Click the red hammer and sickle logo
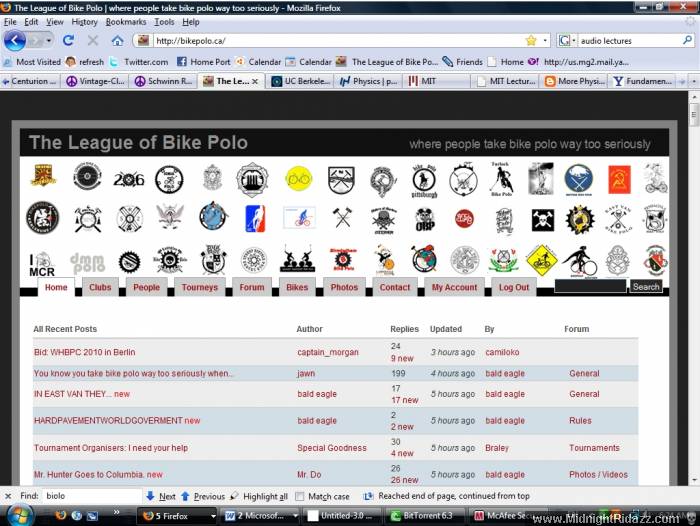 click(x=620, y=179)
